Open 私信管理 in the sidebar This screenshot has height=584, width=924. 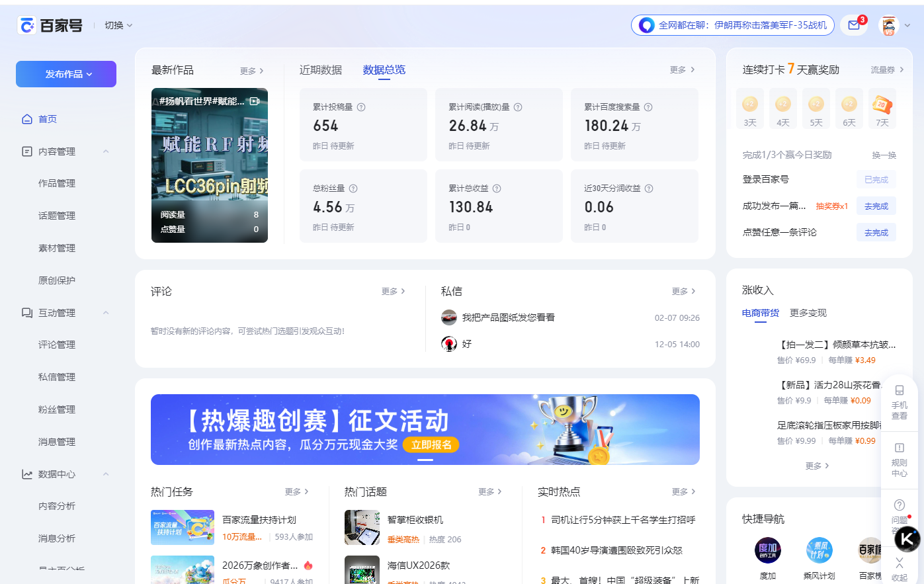(57, 377)
